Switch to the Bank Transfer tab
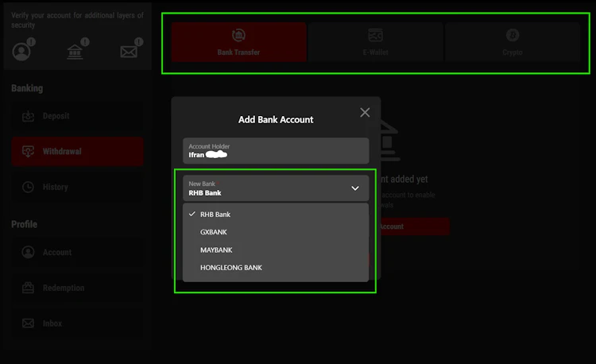Viewport: 596px width, 364px height. coord(238,42)
